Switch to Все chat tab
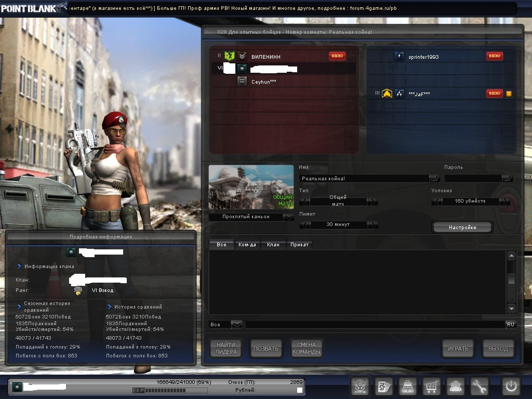 tap(221, 245)
